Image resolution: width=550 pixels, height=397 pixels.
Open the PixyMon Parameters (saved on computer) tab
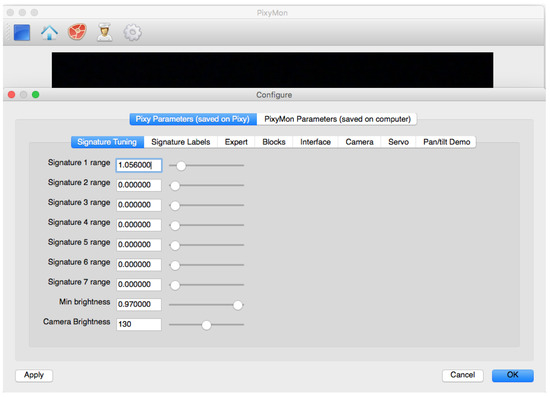(337, 119)
